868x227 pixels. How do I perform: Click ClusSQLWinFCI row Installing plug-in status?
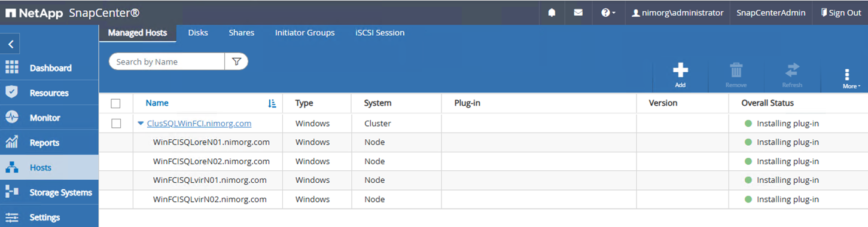point(788,124)
